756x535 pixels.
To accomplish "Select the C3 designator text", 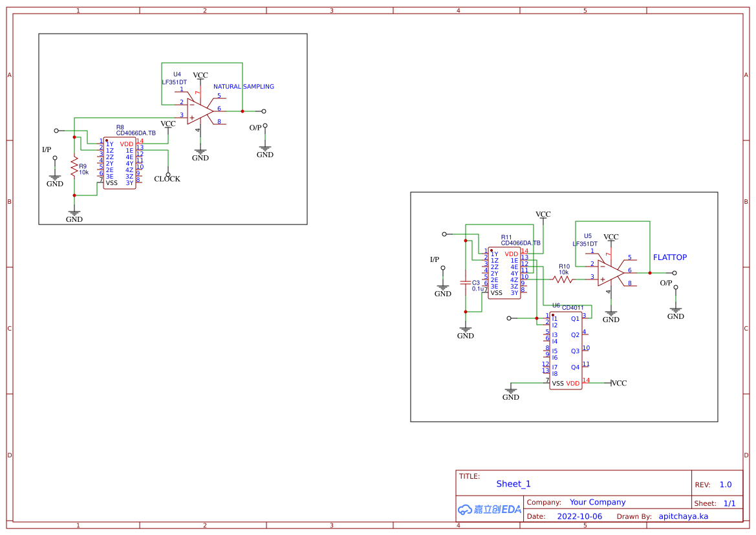I will [x=476, y=283].
